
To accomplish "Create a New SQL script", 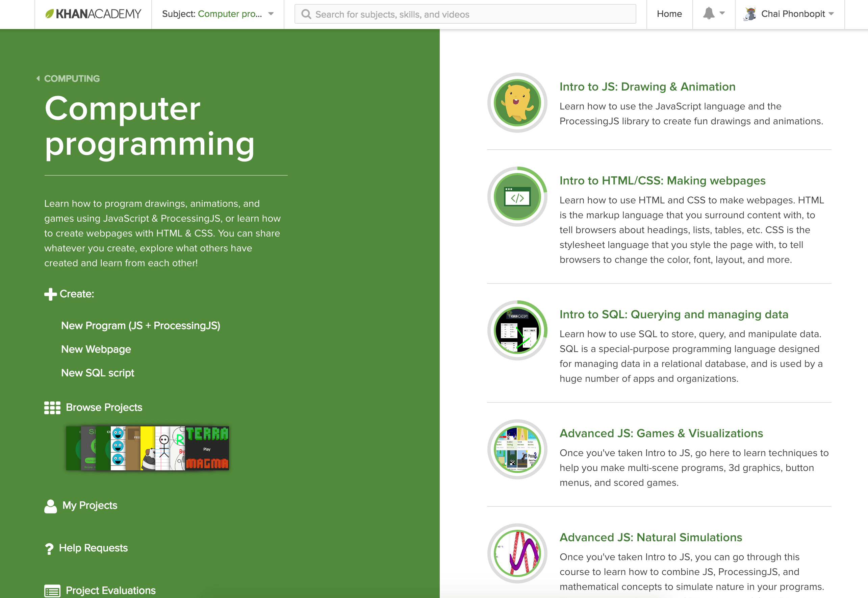I will pyautogui.click(x=97, y=373).
